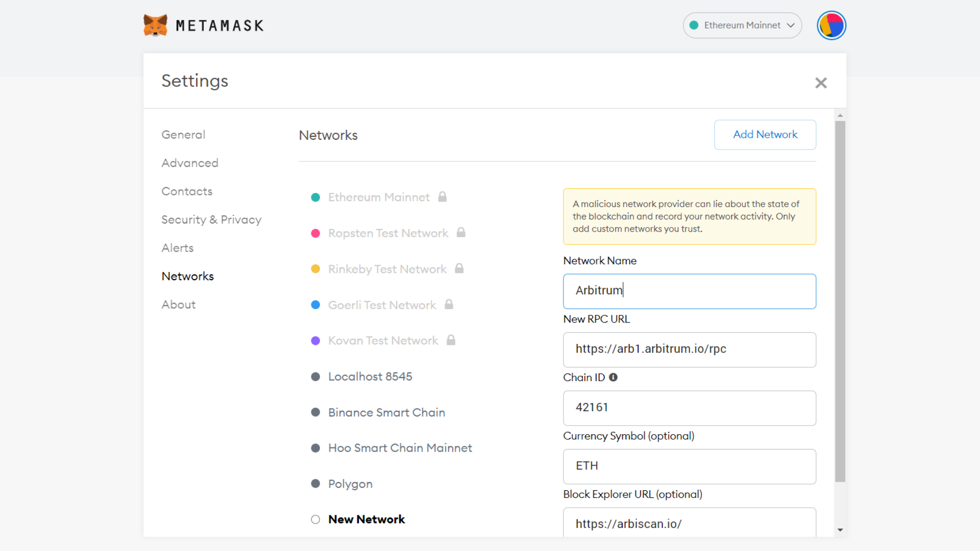Click the MetaMask fox logo
Image resolution: width=980 pixels, height=551 pixels.
point(155,26)
